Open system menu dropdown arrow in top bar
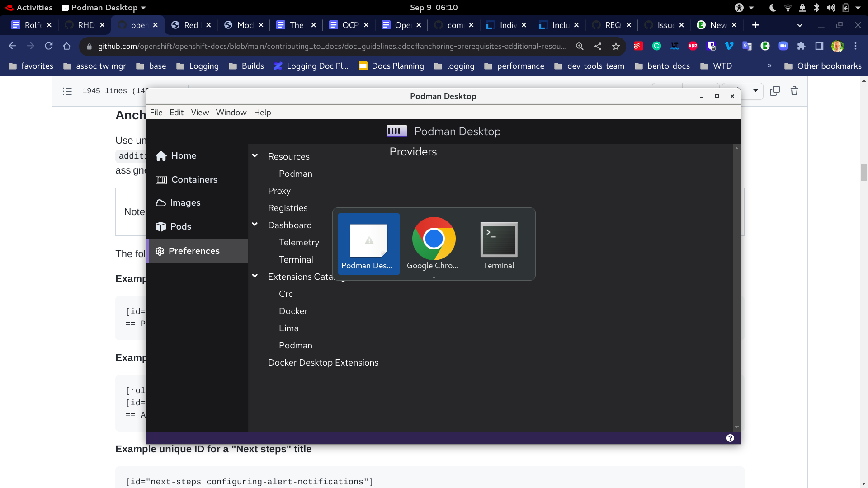 point(858,8)
